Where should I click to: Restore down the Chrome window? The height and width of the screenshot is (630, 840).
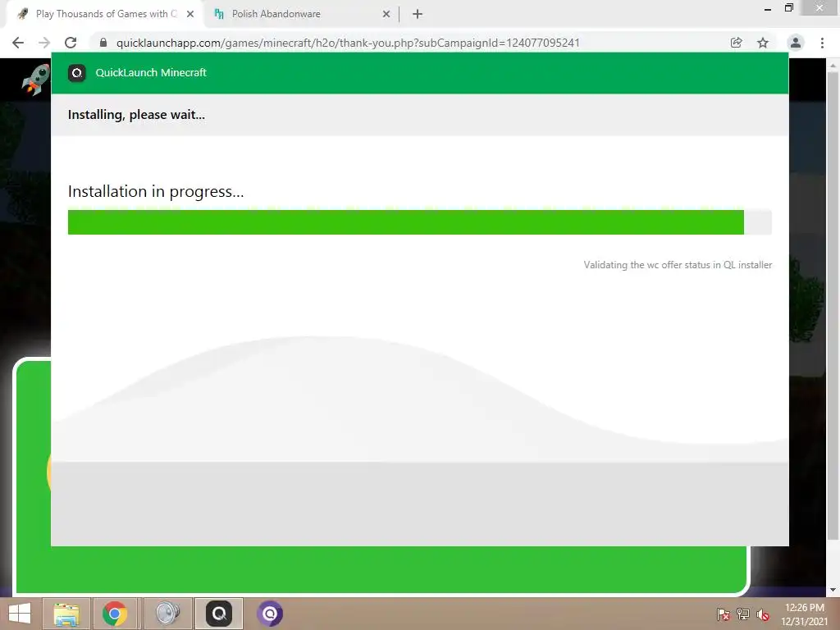coord(788,7)
